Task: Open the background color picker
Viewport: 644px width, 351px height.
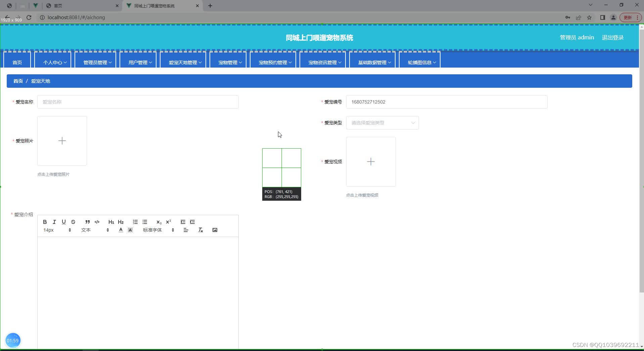Action: pos(130,230)
